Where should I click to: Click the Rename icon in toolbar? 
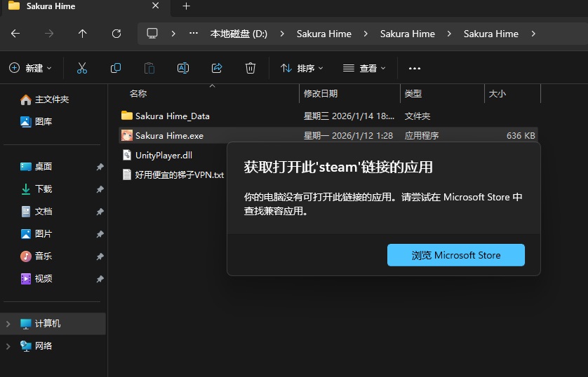click(x=182, y=68)
